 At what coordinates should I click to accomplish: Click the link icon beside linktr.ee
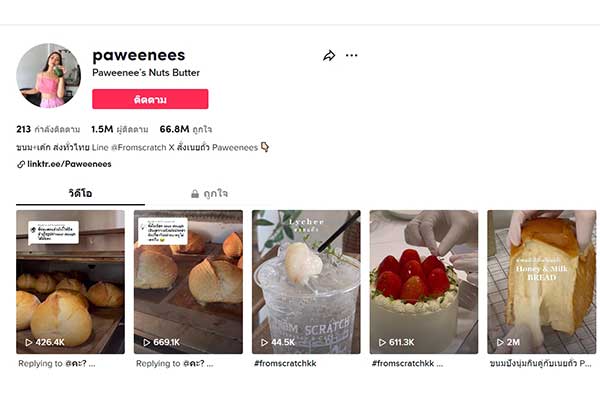pyautogui.click(x=21, y=164)
